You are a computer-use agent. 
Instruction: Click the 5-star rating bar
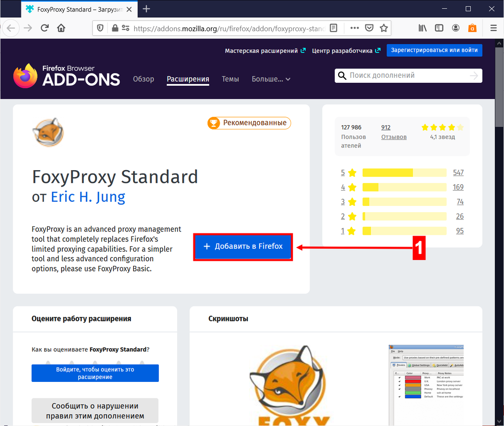click(404, 173)
